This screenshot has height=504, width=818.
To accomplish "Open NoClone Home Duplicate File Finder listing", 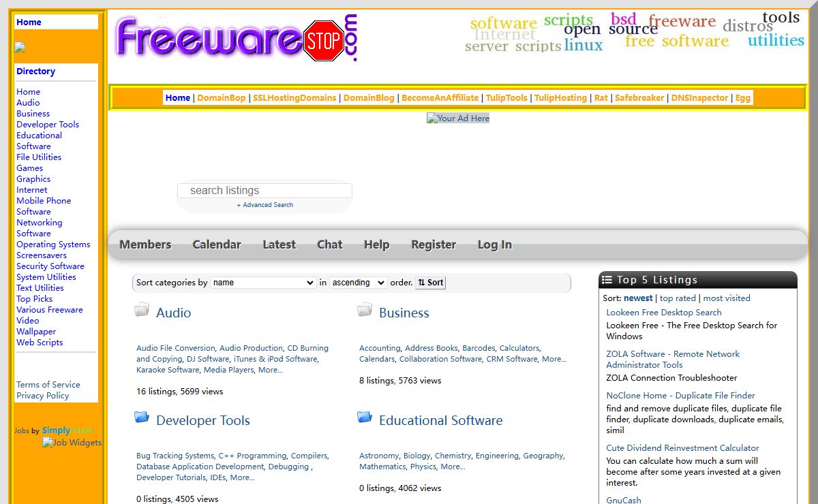I will [x=681, y=396].
